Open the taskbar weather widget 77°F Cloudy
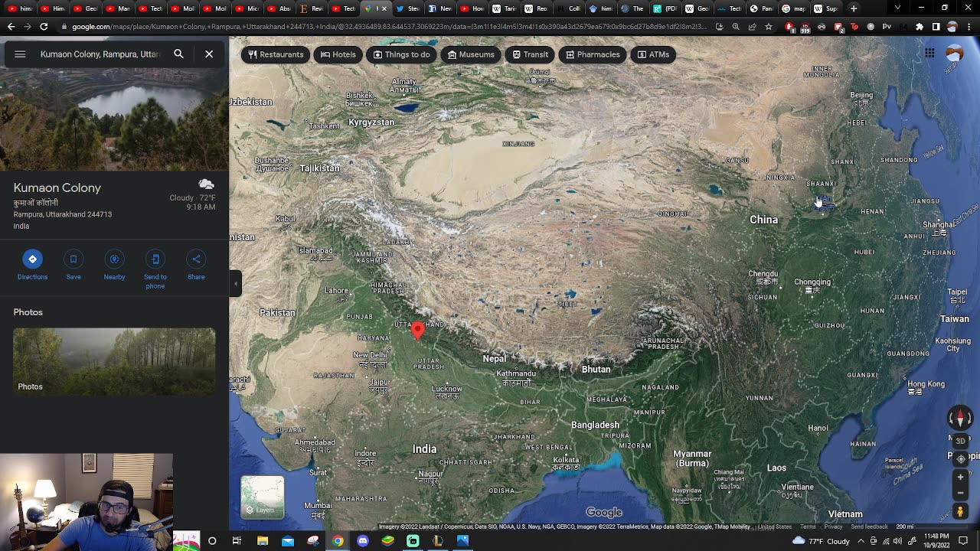The image size is (980, 551). pos(820,541)
